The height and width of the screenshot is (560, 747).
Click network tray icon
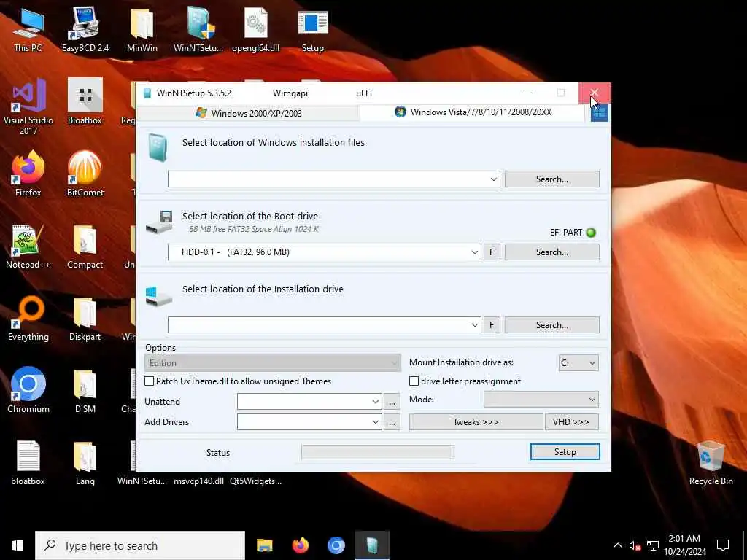pos(653,545)
